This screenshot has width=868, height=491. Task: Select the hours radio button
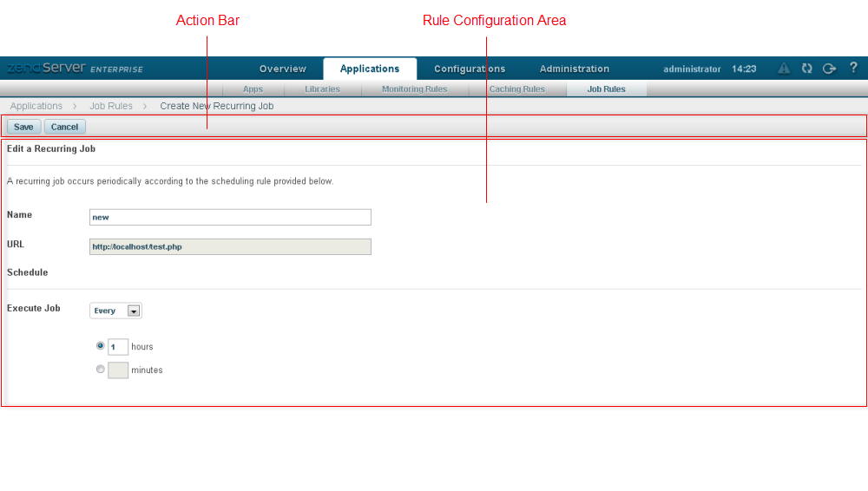point(101,345)
